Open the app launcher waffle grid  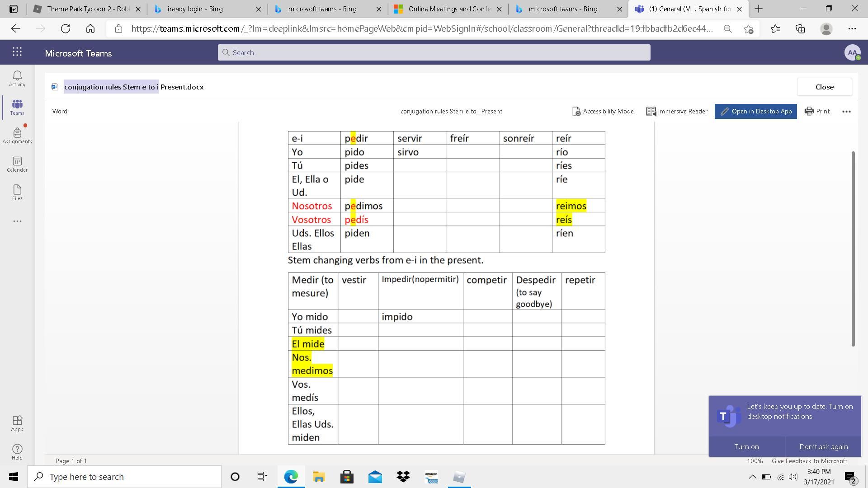click(17, 52)
